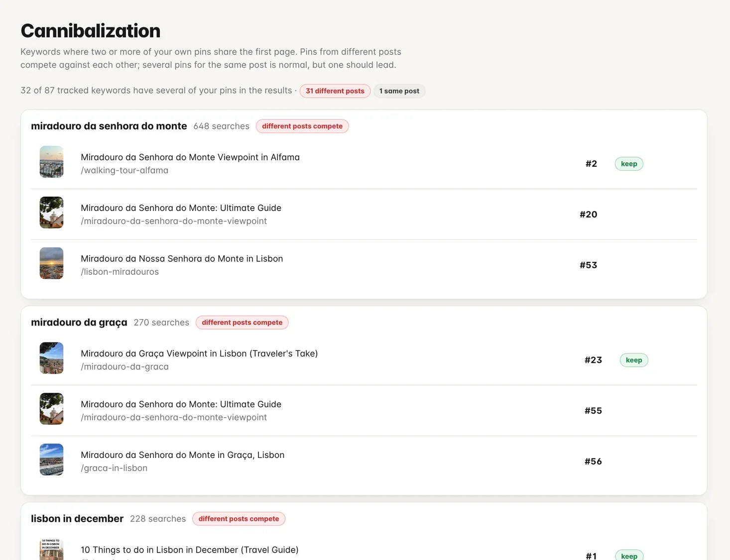Click the "different posts compete" badge beside 648 searches
The image size is (730, 560).
point(302,126)
